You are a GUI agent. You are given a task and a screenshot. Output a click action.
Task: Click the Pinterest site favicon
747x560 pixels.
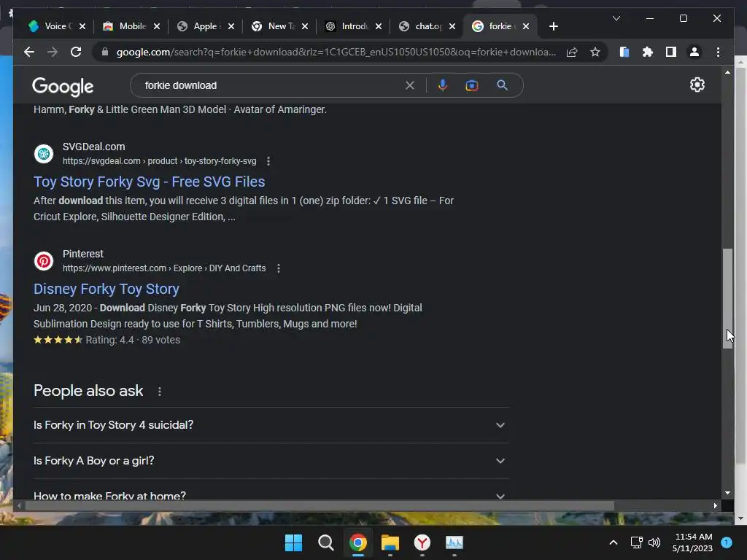point(43,260)
